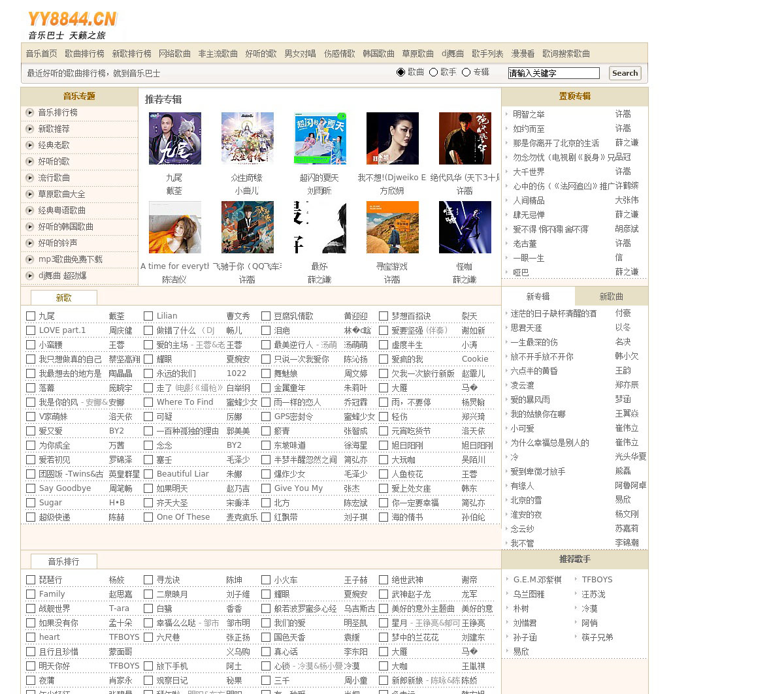Check the box for Give You My
This screenshot has width=784, height=694.
pos(266,488)
